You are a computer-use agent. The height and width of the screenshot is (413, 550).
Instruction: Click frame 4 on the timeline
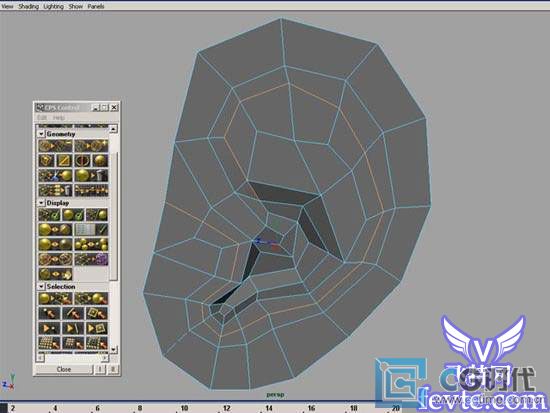(55, 408)
